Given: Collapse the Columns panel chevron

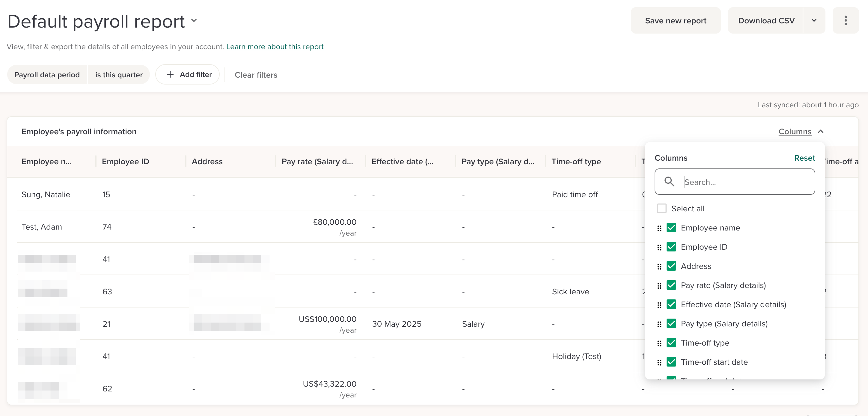Looking at the screenshot, I should 820,132.
